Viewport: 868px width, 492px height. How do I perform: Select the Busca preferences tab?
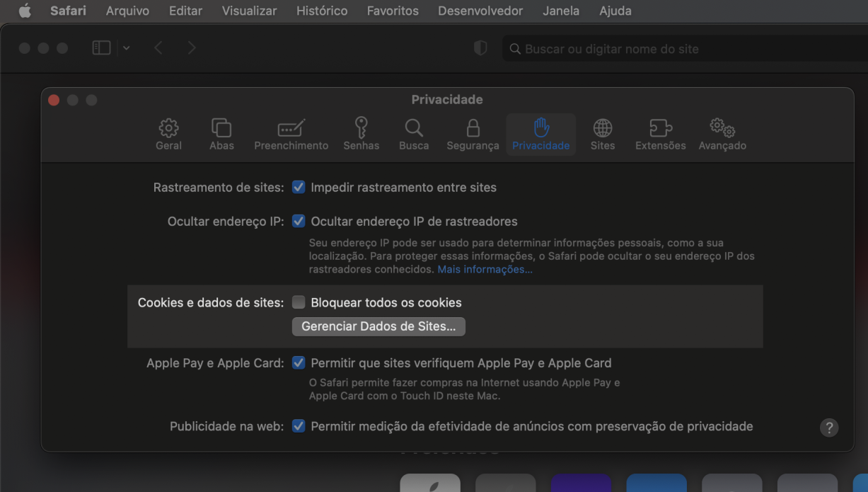pos(414,135)
